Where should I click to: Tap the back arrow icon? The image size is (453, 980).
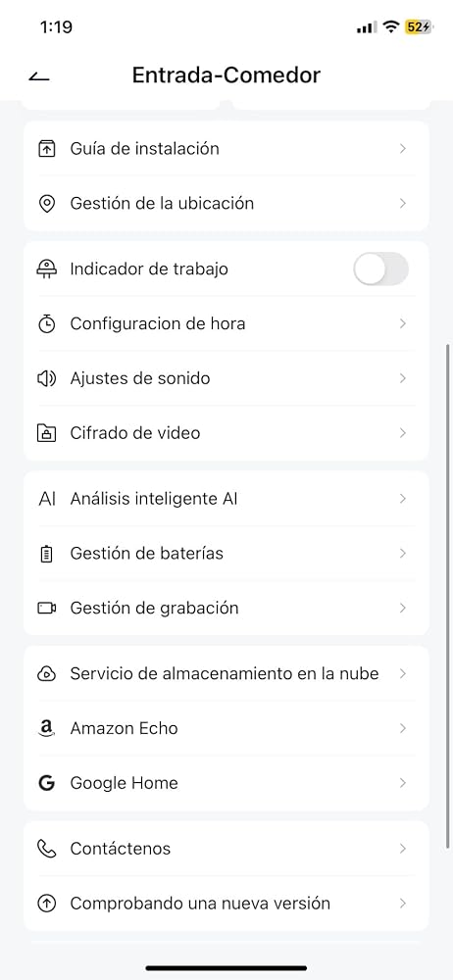pos(39,76)
